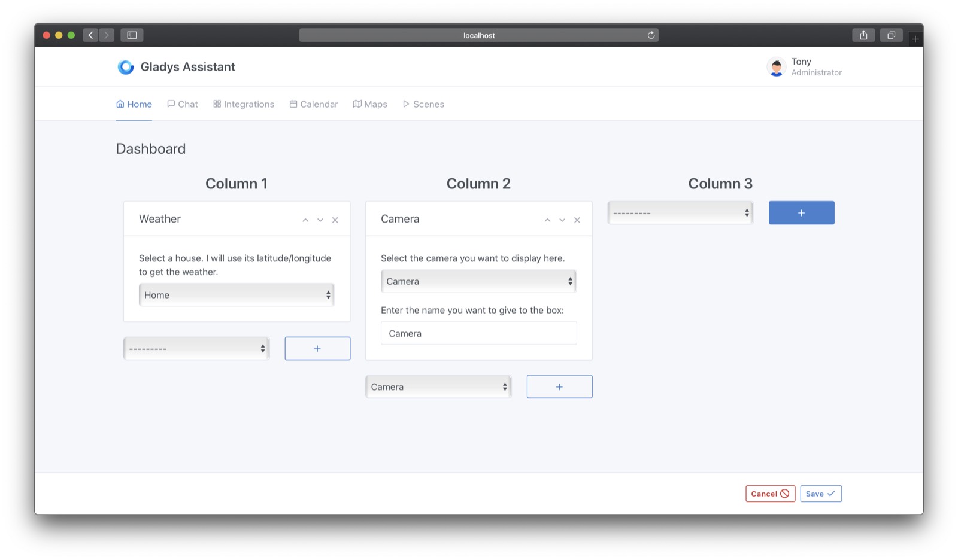The height and width of the screenshot is (560, 958).
Task: Click the browser share icon
Action: tap(863, 35)
